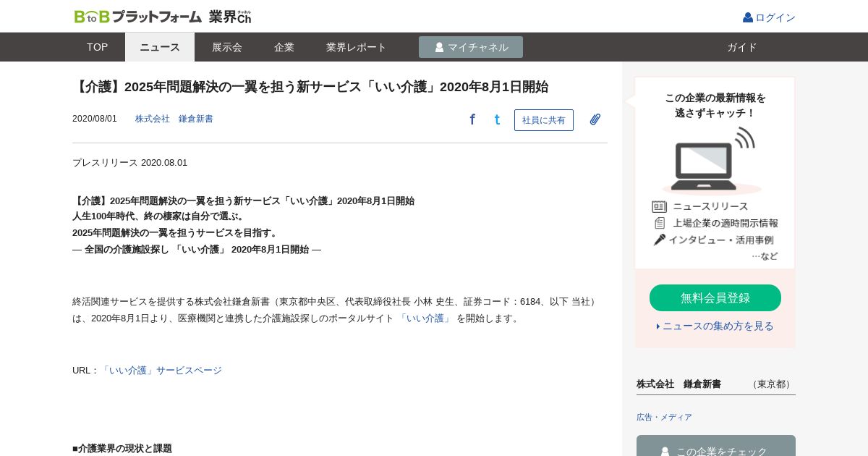The image size is (868, 456).
Task: Share article via Facebook icon
Action: click(472, 120)
